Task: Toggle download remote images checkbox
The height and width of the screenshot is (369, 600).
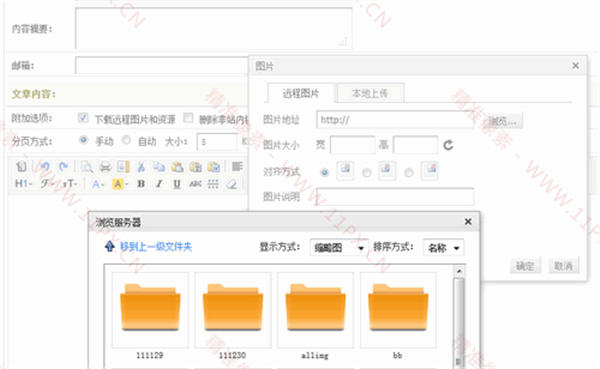Action: coord(83,118)
